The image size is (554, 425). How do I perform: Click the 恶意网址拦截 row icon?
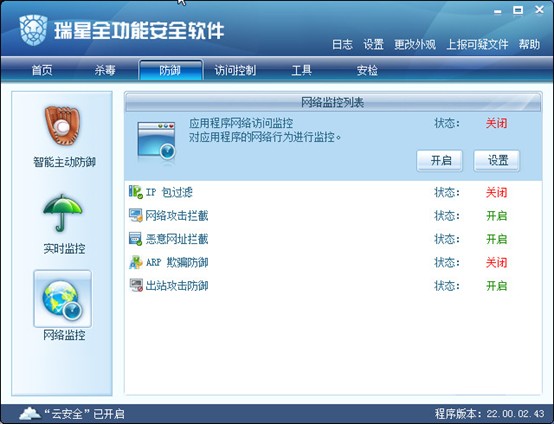[136, 239]
